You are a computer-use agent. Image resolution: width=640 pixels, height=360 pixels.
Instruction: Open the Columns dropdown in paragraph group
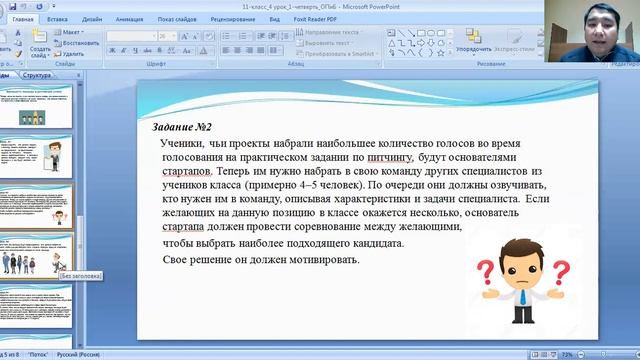pyautogui.click(x=276, y=51)
